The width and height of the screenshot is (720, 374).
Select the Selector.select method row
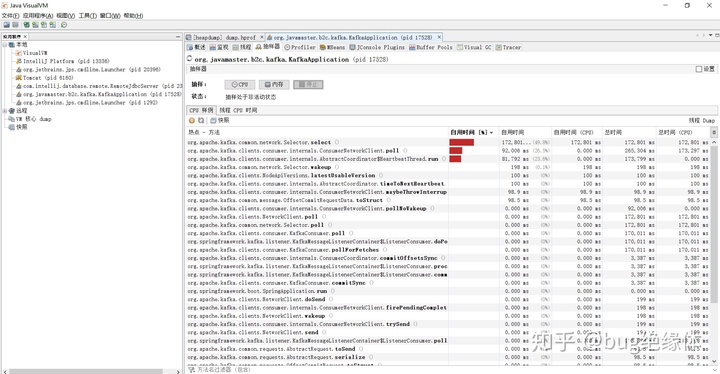pos(448,142)
